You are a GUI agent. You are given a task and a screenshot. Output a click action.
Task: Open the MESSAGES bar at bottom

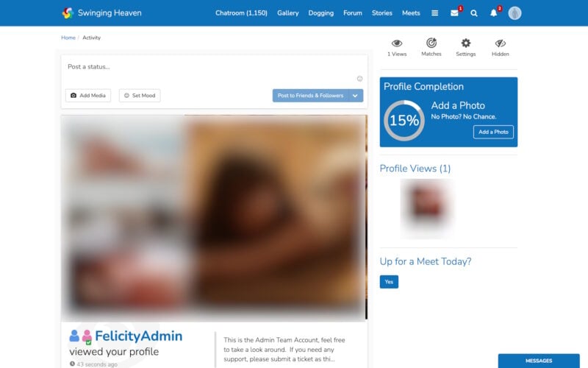click(x=539, y=361)
